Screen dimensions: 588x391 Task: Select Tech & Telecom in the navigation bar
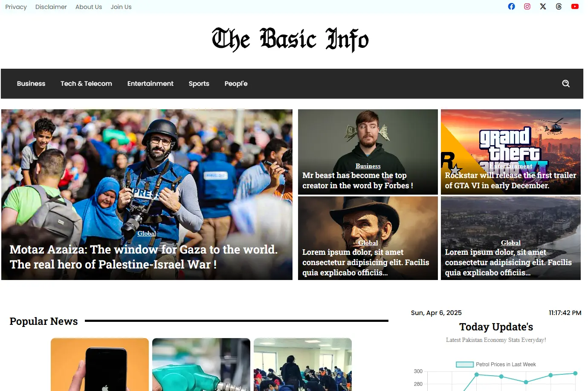86,84
